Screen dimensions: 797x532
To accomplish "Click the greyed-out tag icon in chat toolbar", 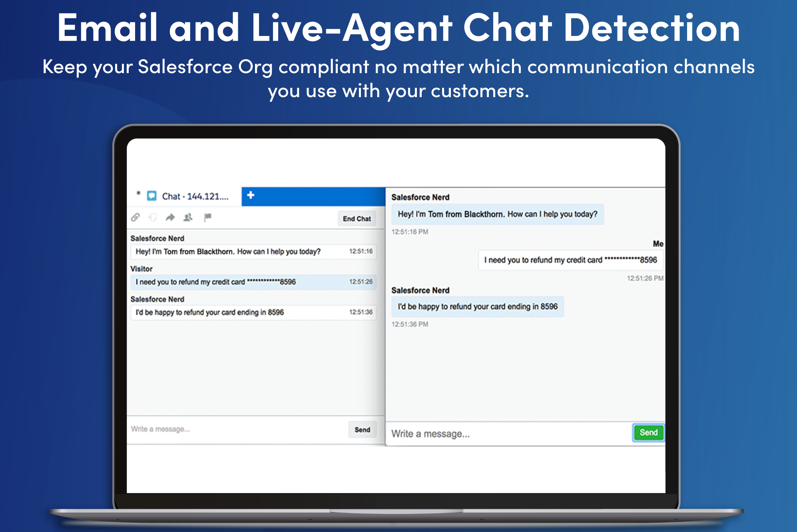I will click(x=153, y=217).
